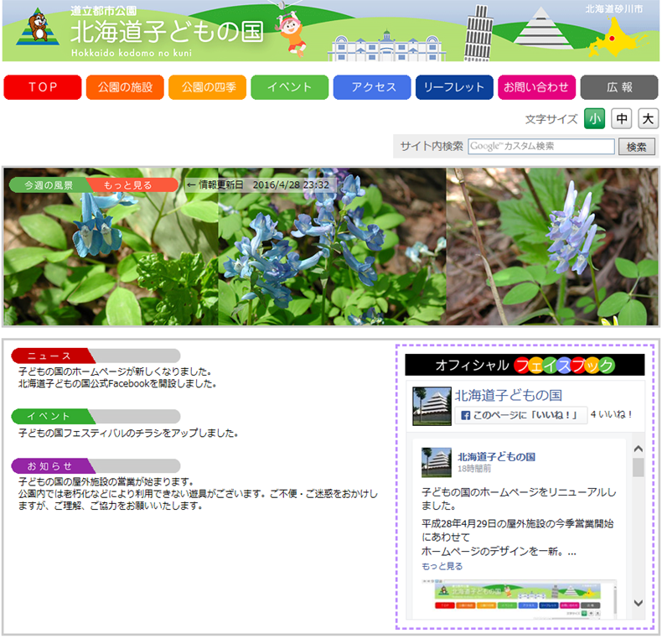Click the 検索 search button
Image resolution: width=662 pixels, height=644 pixels.
(x=636, y=147)
